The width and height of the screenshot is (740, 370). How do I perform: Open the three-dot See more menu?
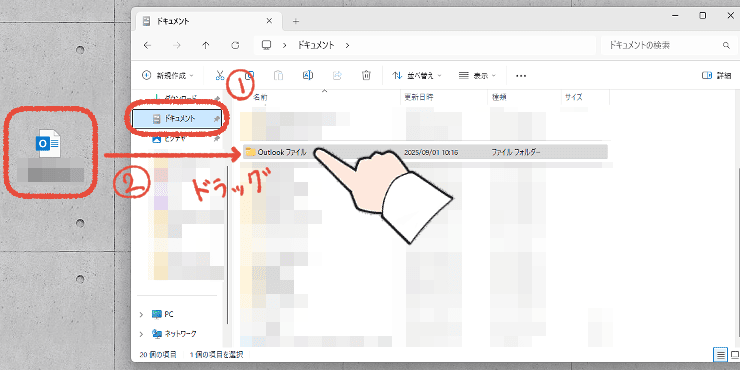point(521,76)
